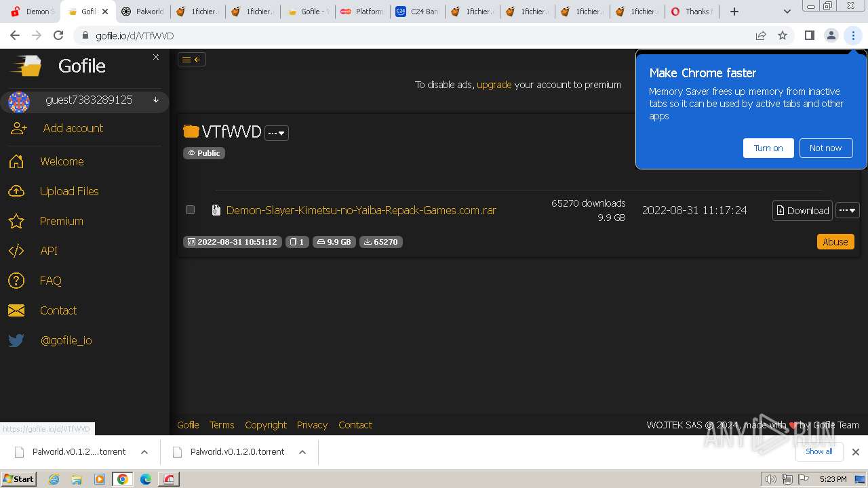Click Turn on in Memory Saver popup
868x488 pixels.
coord(768,148)
